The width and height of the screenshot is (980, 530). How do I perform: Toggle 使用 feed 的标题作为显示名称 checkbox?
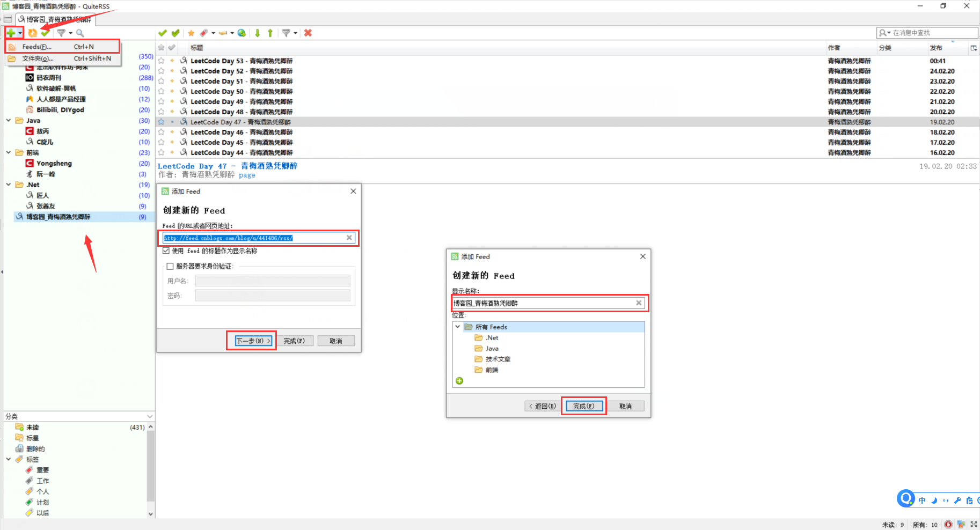(166, 251)
